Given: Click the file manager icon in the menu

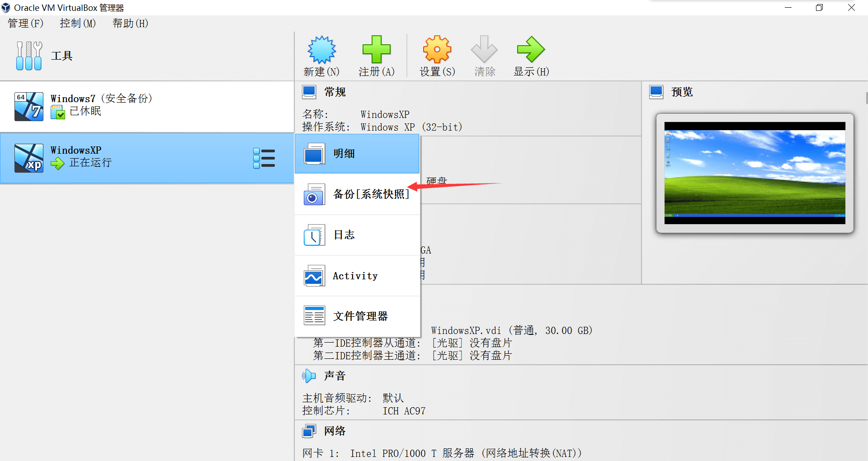Looking at the screenshot, I should point(314,316).
